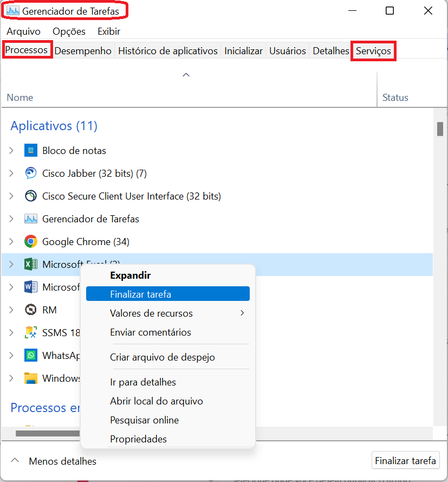
Task: Expand the Microsoft Excel row chevron
Action: point(11,264)
